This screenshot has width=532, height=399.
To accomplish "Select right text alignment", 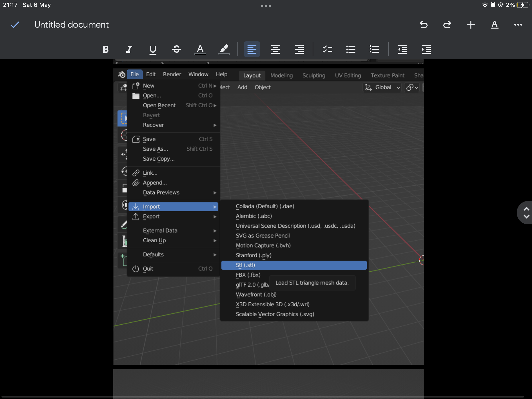I will (x=299, y=49).
